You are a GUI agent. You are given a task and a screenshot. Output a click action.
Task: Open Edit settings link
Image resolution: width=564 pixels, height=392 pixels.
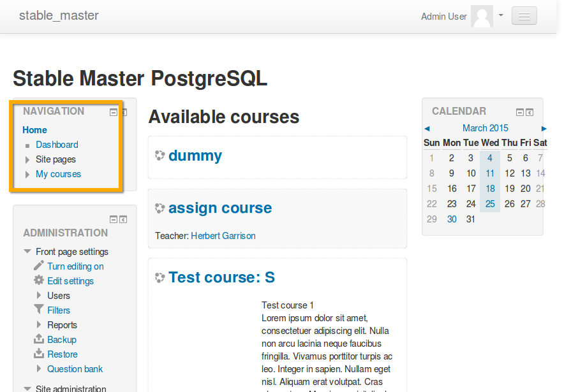point(70,281)
